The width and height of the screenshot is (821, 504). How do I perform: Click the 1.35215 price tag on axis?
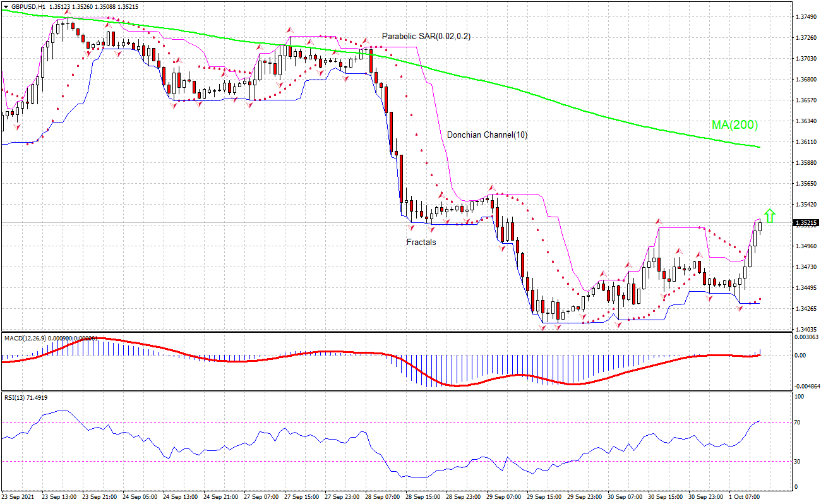(x=806, y=222)
